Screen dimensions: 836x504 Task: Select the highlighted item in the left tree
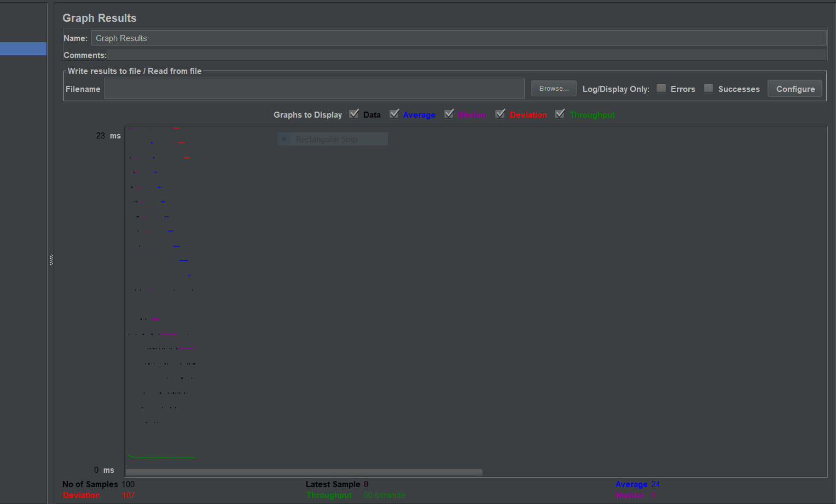[x=23, y=48]
